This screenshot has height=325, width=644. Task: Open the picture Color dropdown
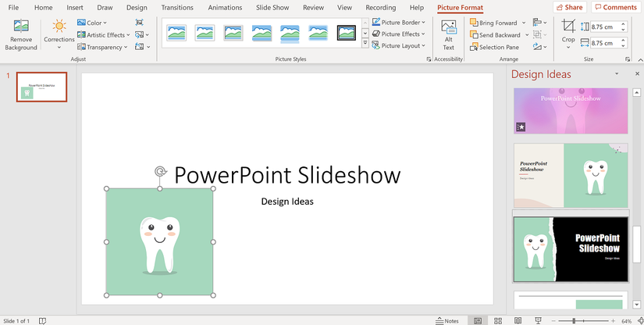[91, 23]
